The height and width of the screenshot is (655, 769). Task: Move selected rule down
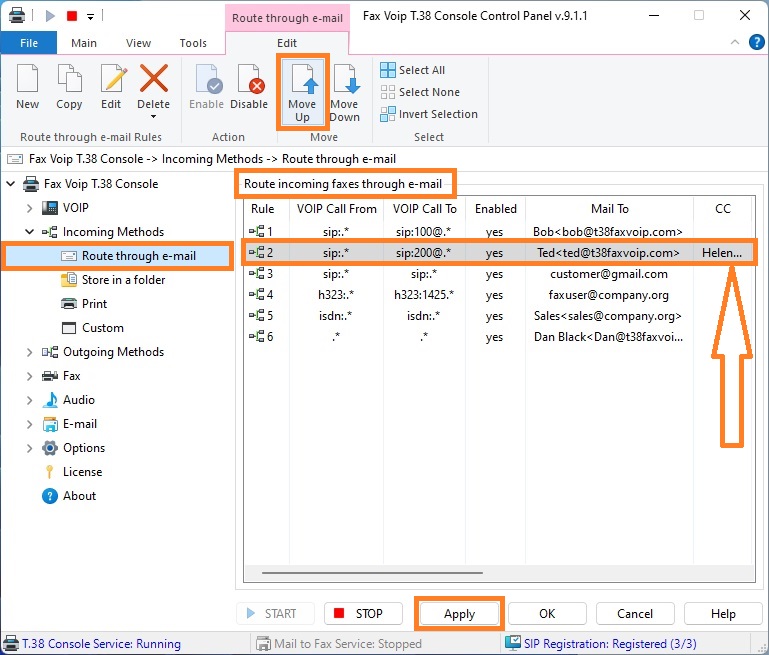(345, 92)
